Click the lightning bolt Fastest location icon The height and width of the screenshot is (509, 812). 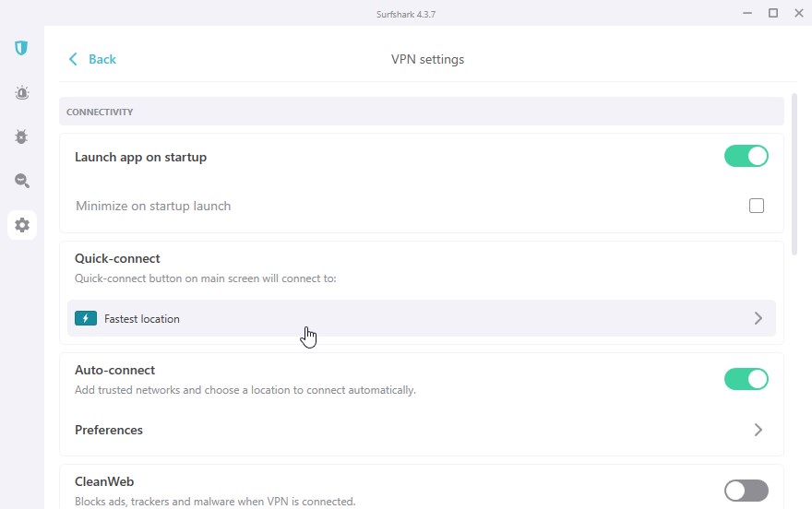click(86, 318)
